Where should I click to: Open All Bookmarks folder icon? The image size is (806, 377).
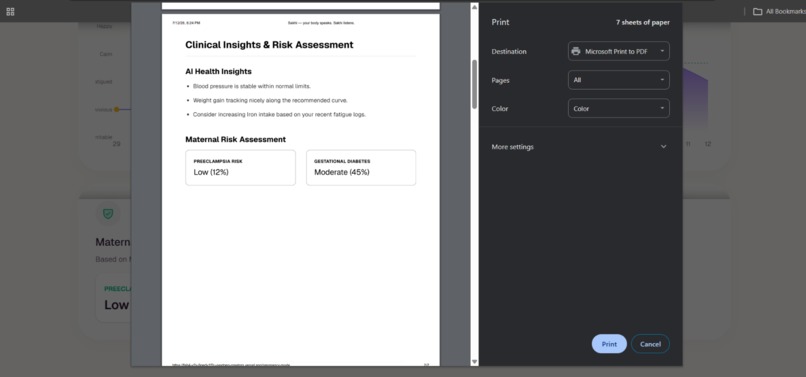tap(758, 11)
